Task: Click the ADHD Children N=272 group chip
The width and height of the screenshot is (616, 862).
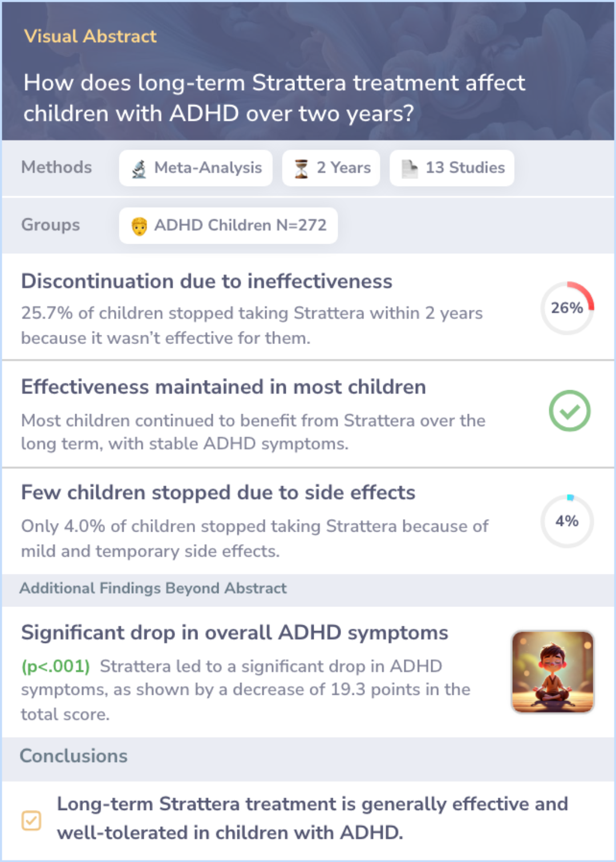Action: 228,226
